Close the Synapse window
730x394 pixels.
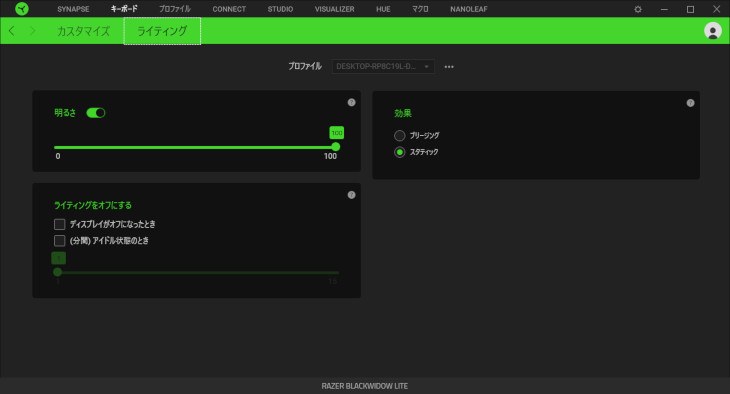tap(716, 9)
